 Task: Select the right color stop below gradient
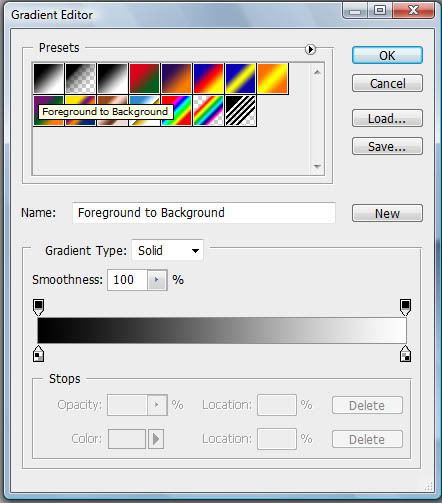pos(405,354)
